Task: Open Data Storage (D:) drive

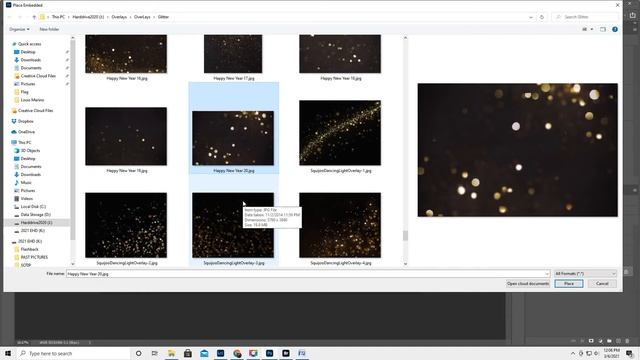Action: tap(36, 214)
